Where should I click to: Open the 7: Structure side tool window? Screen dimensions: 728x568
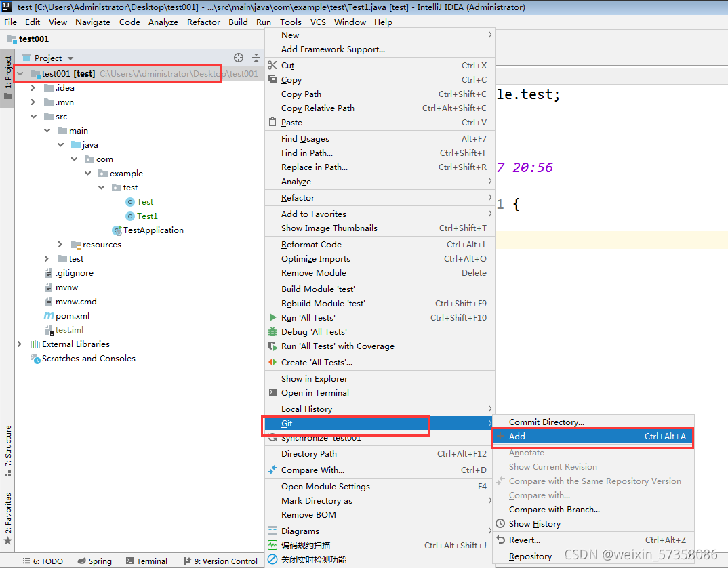click(x=7, y=451)
